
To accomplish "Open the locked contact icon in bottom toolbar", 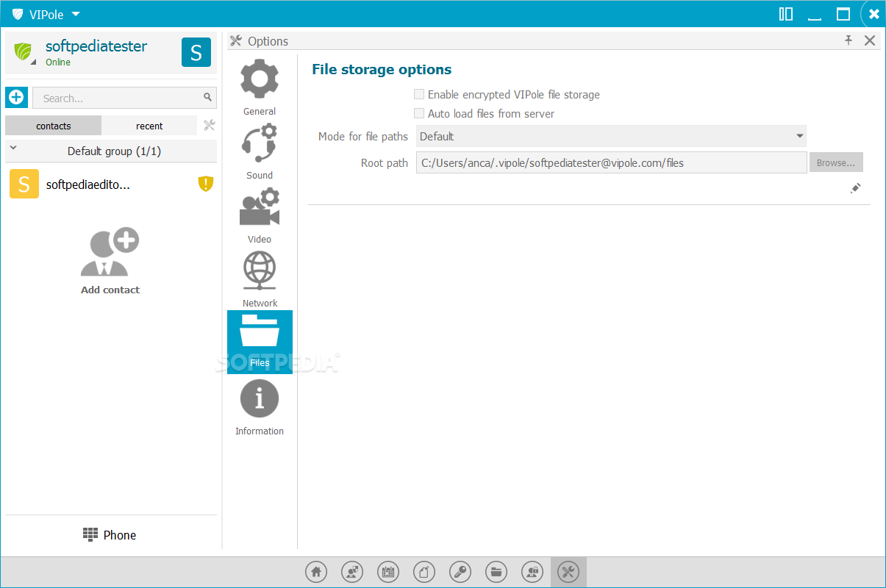I will coord(532,572).
